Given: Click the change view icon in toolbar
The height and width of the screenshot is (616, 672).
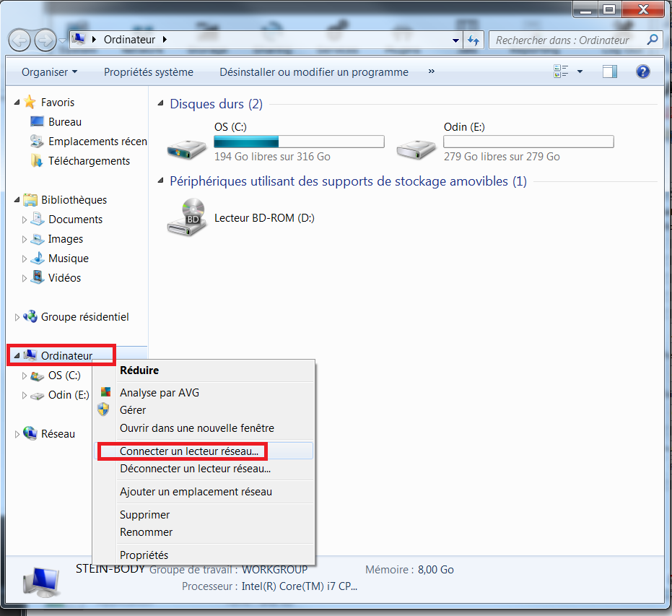Looking at the screenshot, I should (x=561, y=71).
